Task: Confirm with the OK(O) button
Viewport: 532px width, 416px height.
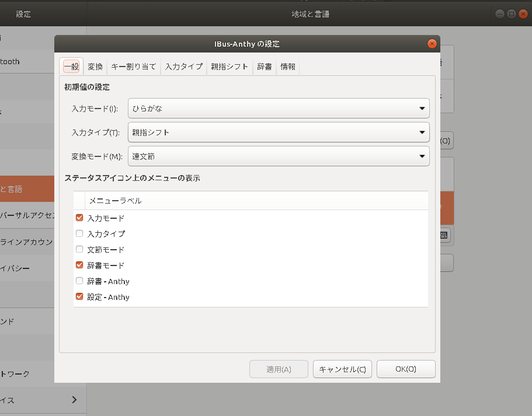Action: click(x=406, y=369)
